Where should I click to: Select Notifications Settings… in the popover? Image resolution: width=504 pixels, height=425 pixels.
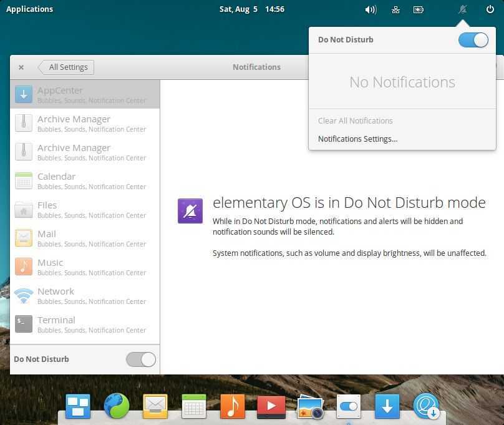point(357,139)
